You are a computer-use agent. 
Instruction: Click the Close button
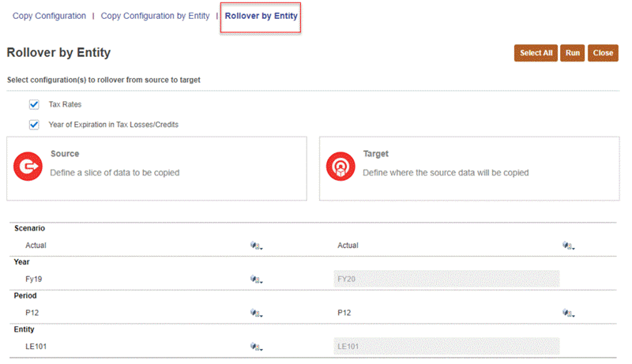click(603, 53)
